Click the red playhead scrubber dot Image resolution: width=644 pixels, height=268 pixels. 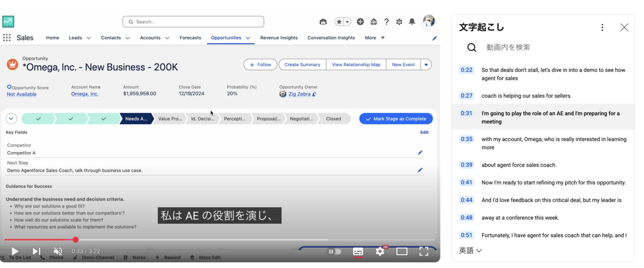coord(76,240)
